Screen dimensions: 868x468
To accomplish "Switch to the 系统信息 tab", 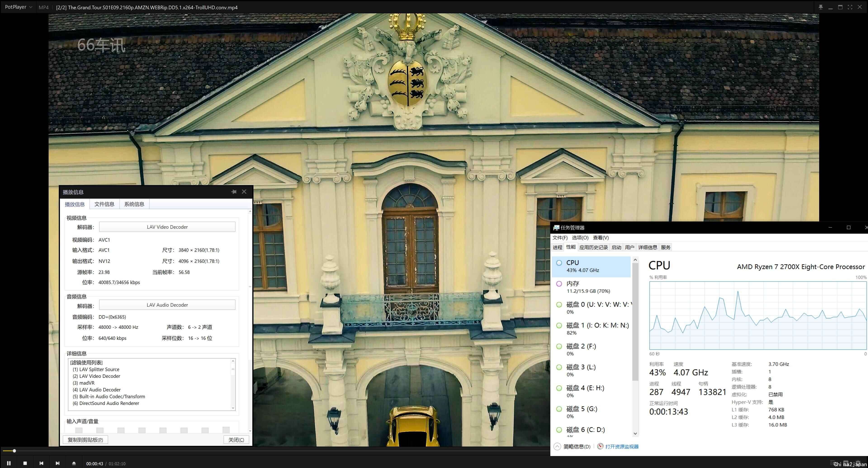I will pos(134,204).
